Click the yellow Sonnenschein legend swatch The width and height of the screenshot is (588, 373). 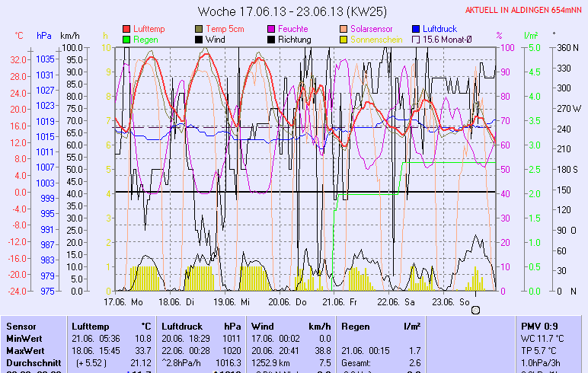tap(344, 40)
